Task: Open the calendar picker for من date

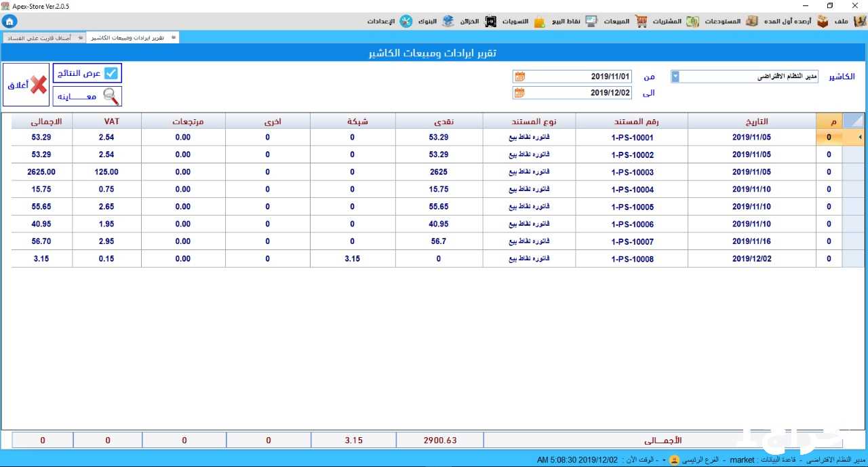Action: pos(519,77)
